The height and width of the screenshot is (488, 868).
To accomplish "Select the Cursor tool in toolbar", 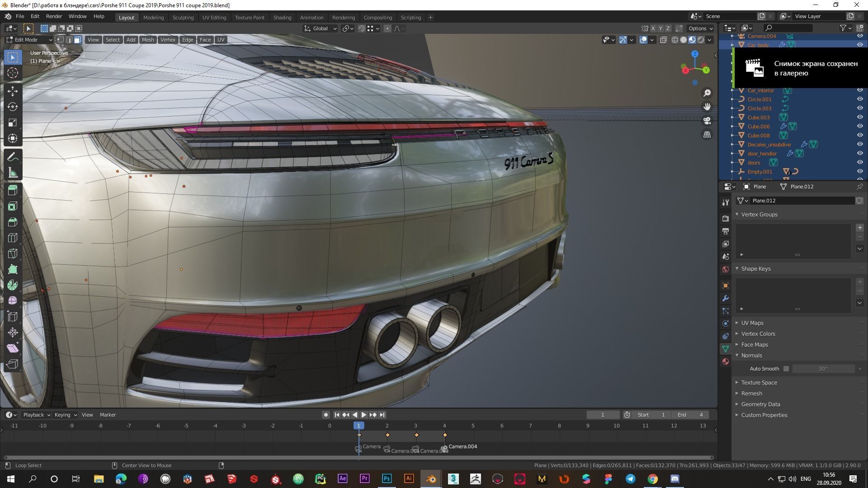I will (13, 73).
